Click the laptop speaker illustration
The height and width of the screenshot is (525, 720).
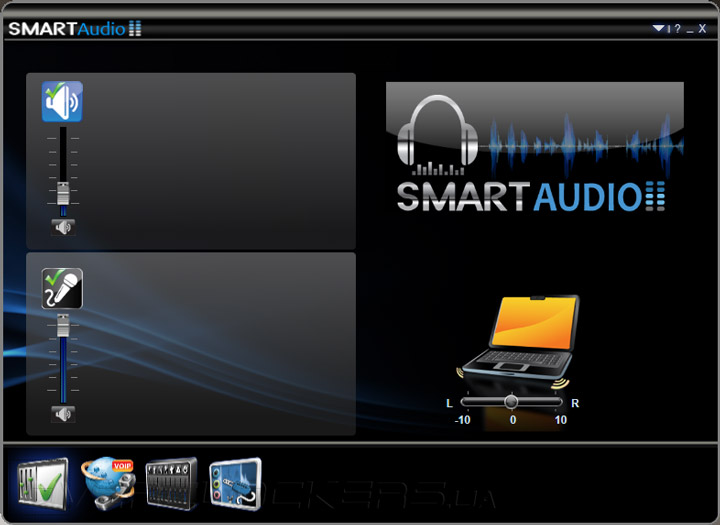(514, 342)
